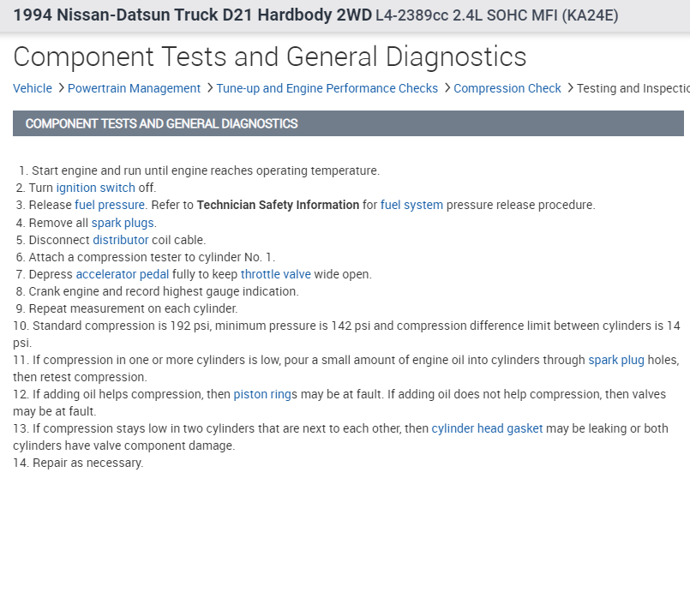Open the piston ring link
Image resolution: width=690 pixels, height=616 pixels.
click(262, 394)
